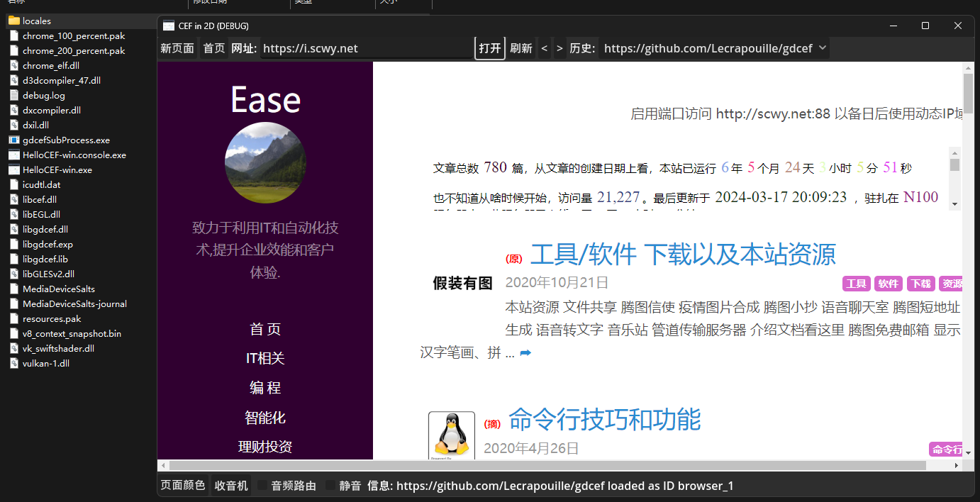Image resolution: width=980 pixels, height=502 pixels.
Task: Click the 假装有图 placeholder text
Action: click(x=463, y=284)
